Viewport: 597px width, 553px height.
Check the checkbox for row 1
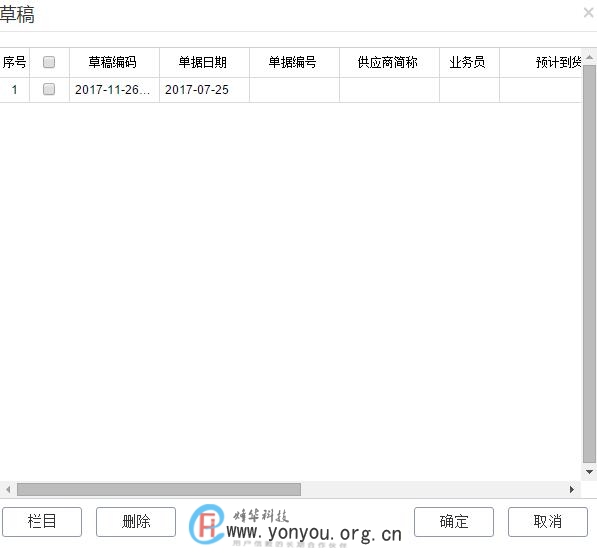pos(49,90)
